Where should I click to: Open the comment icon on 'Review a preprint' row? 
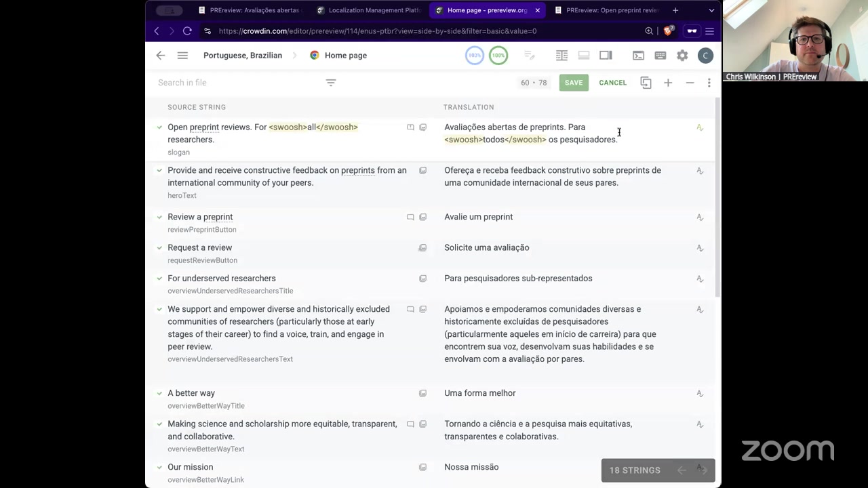(x=410, y=217)
